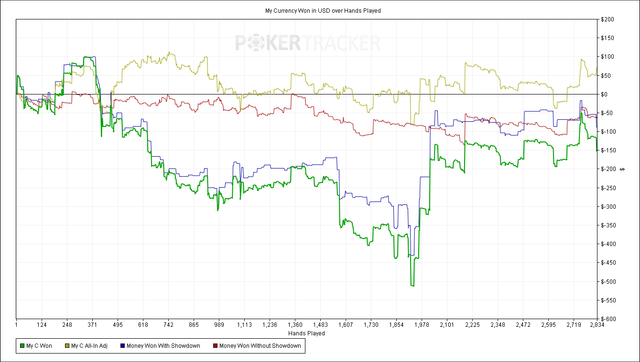Select the 'My C All-In Adj' legend label
Viewport: 640px width, 362px height.
point(89,346)
